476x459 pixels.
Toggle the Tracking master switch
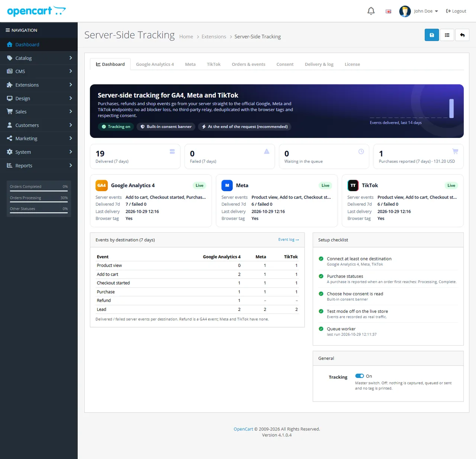(360, 376)
